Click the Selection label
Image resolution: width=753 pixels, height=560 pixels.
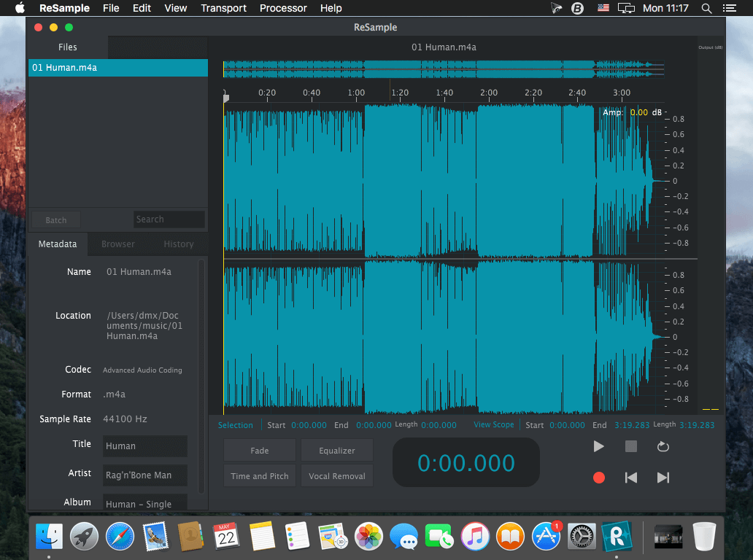coord(235,425)
